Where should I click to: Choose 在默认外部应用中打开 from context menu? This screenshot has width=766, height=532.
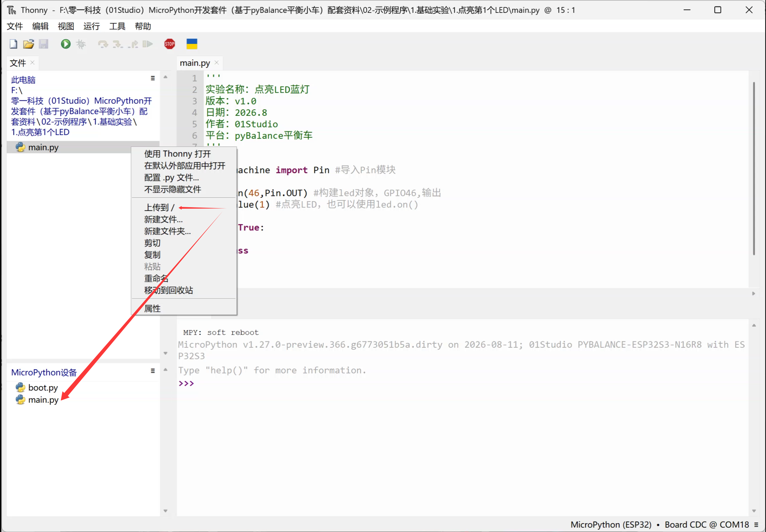(x=184, y=166)
